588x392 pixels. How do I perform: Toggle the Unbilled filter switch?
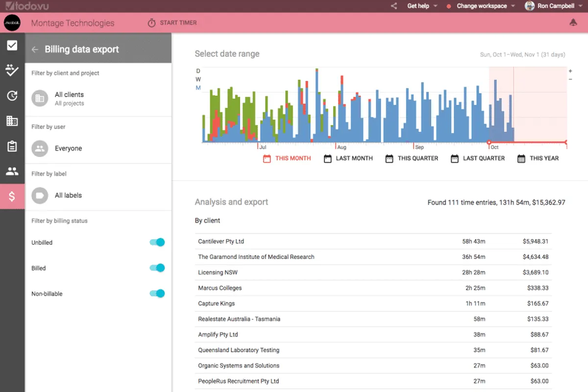click(157, 242)
